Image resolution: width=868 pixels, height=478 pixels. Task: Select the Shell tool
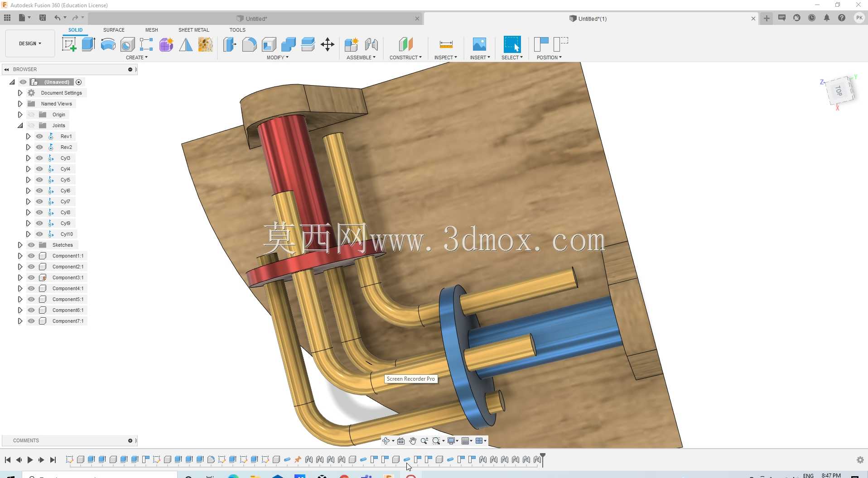[269, 44]
